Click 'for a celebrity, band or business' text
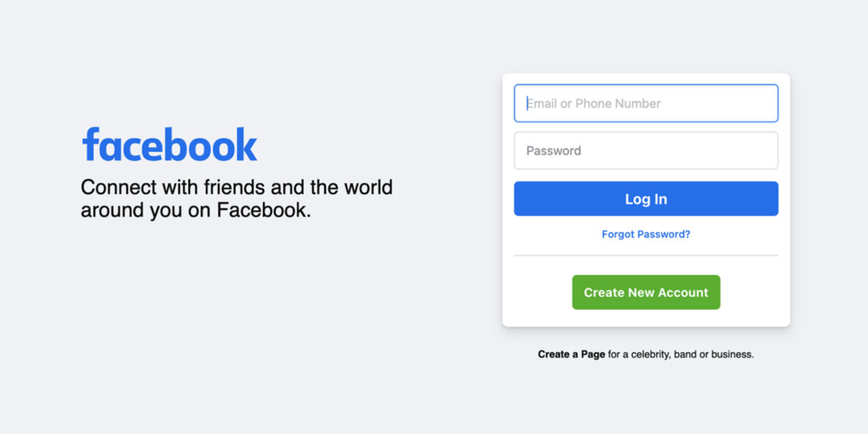Screen dimensions: 868x434 681,354
